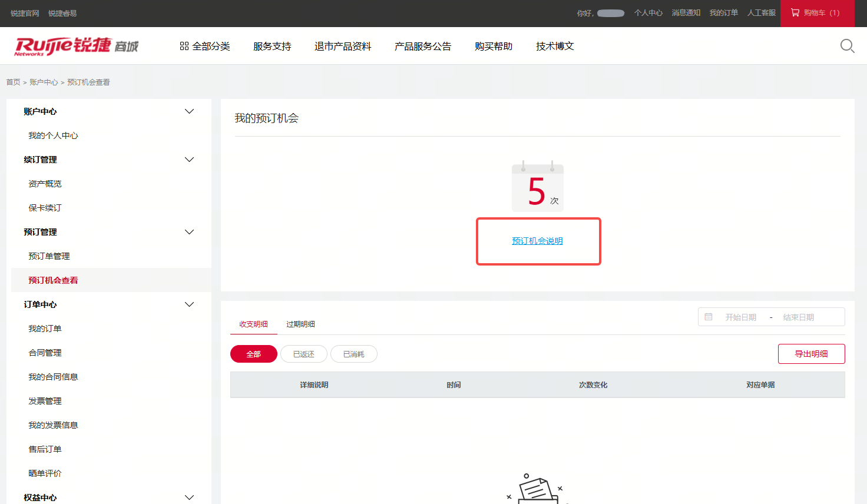Collapse the 账户中心 sidebar section

point(189,111)
